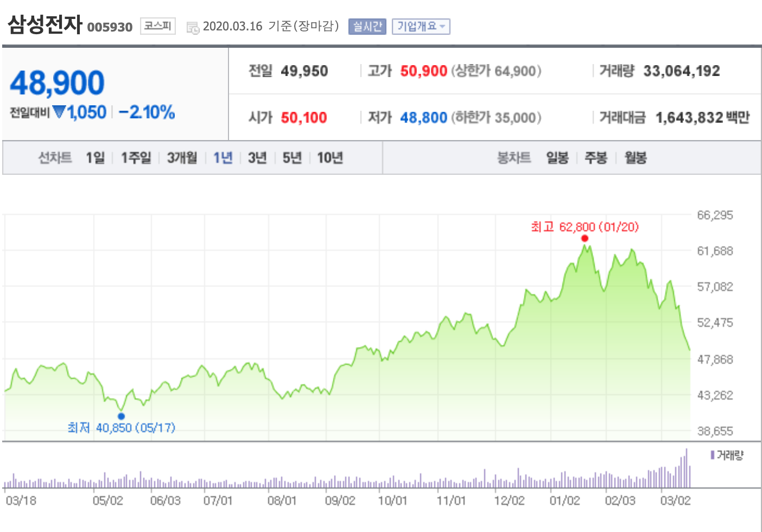Click the 03/18 x-axis date label
This screenshot has height=532, width=762.
click(x=21, y=501)
